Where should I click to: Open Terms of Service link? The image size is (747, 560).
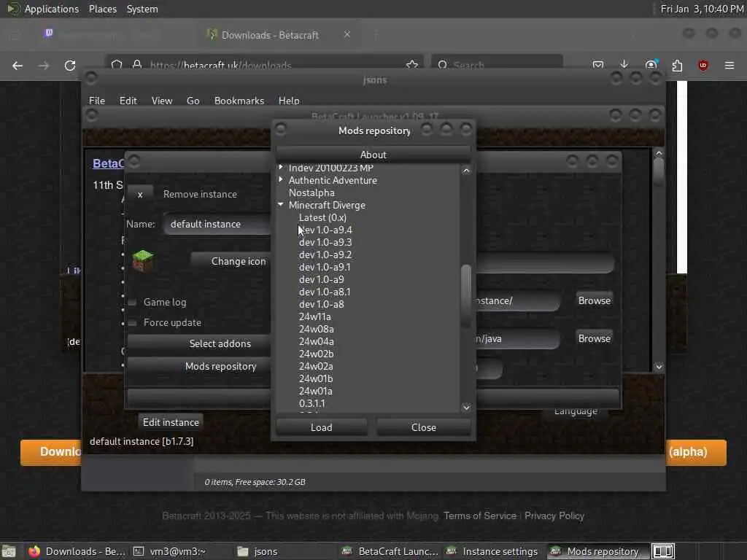pos(480,516)
